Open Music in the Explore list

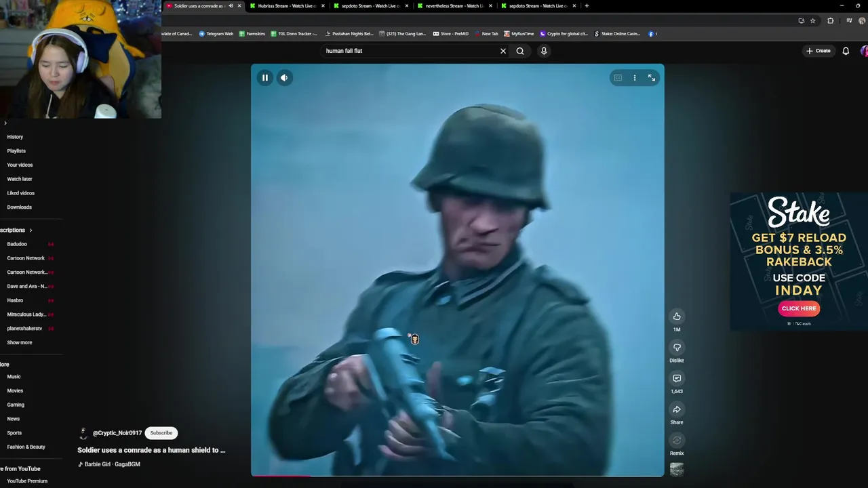tap(14, 377)
